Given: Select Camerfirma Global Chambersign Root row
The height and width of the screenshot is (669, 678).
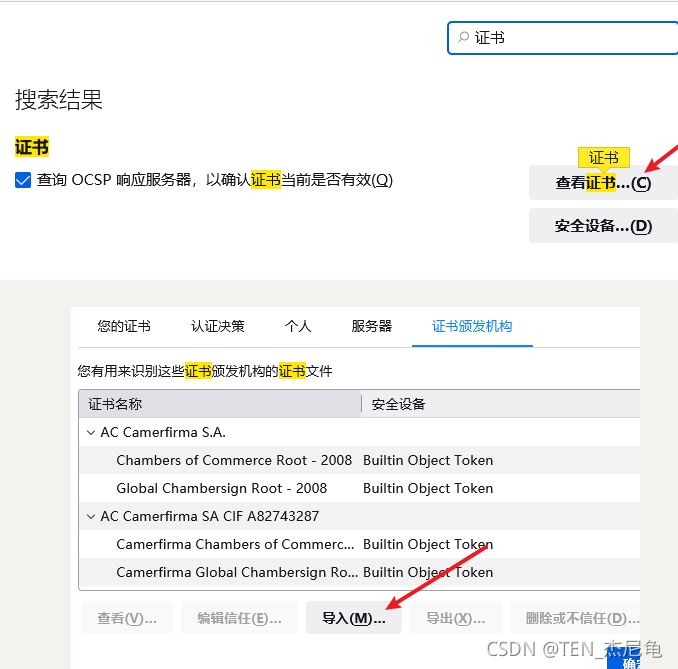Looking at the screenshot, I should pos(236,572).
